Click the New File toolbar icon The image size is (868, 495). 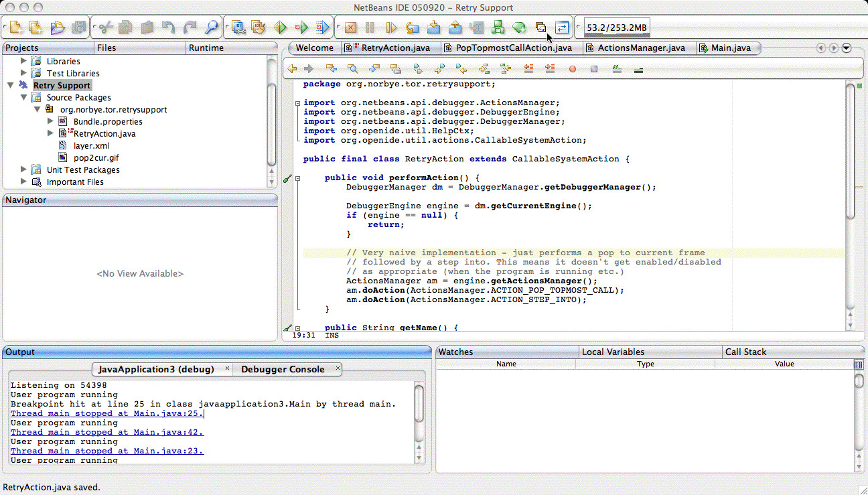pyautogui.click(x=15, y=27)
